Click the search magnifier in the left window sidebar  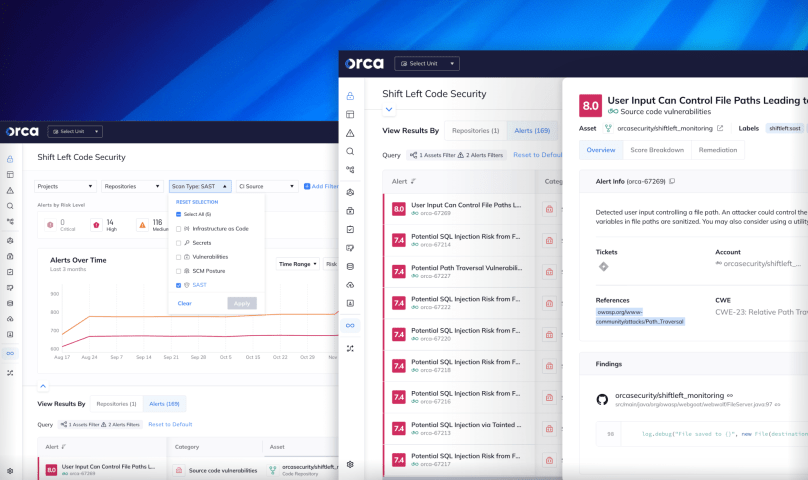[10, 206]
